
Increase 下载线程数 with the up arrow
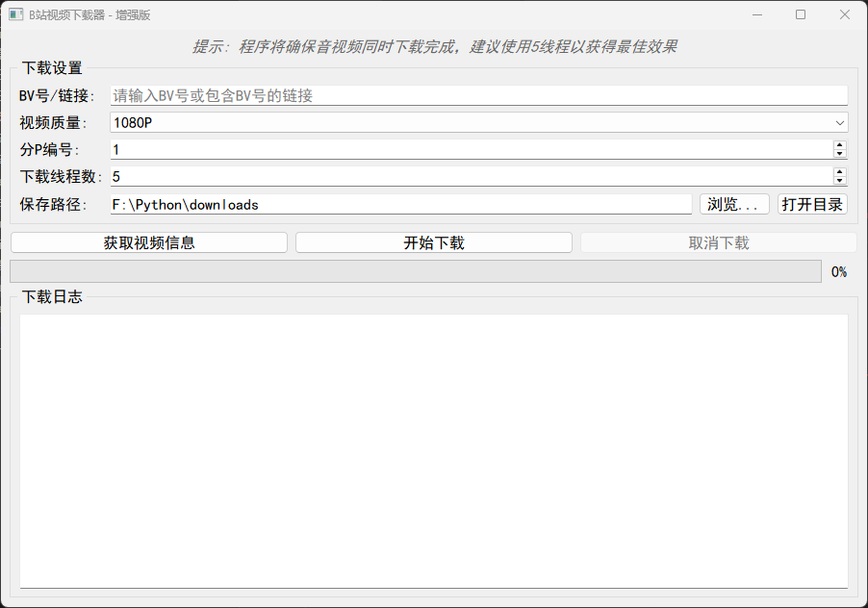pos(838,171)
